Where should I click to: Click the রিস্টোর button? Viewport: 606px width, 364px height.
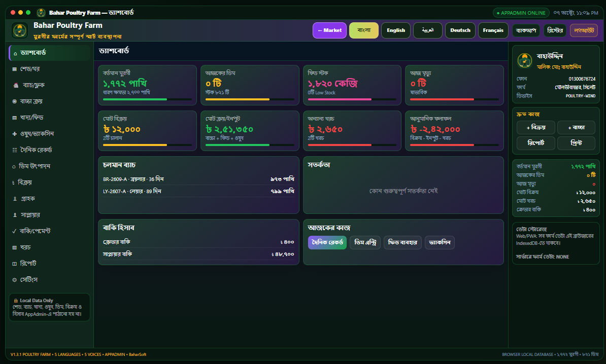pos(555,30)
